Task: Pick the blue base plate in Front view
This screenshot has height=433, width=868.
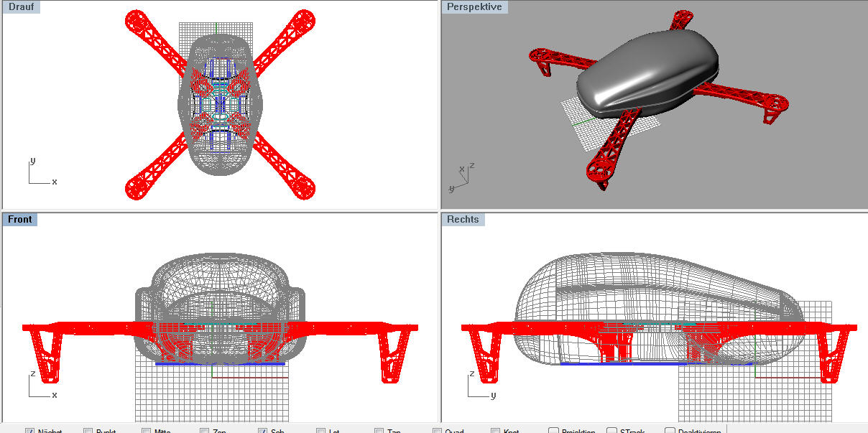Action: coord(219,364)
